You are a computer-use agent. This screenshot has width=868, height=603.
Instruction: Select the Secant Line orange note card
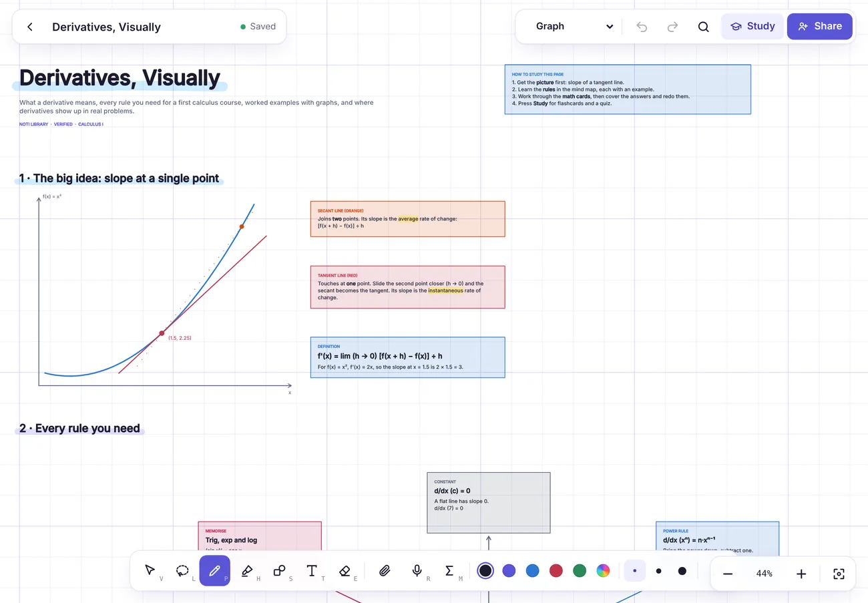coord(408,219)
